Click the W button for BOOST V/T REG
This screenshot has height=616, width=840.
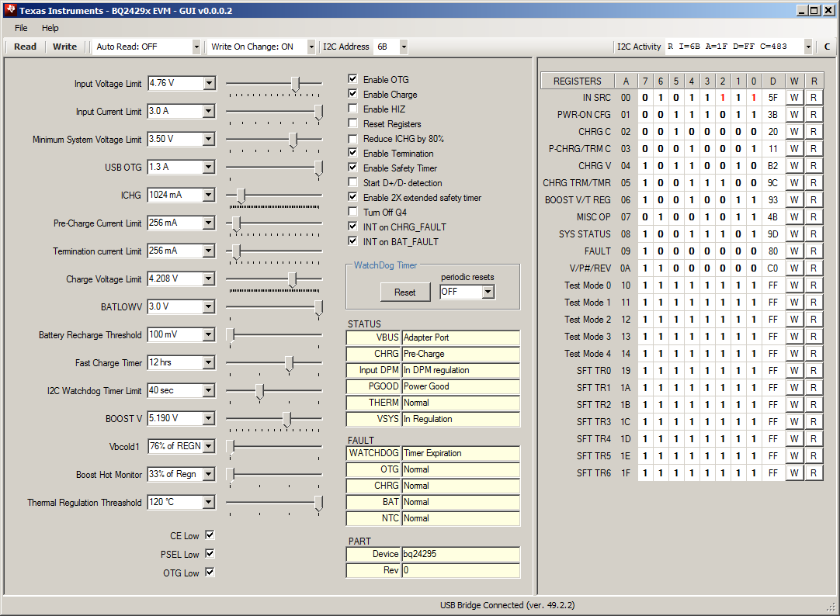point(794,199)
